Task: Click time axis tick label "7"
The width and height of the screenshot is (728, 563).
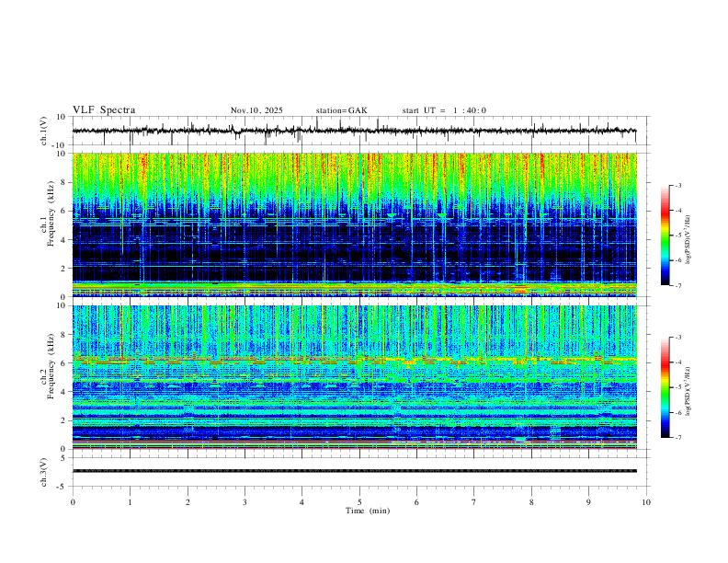Action: click(474, 502)
